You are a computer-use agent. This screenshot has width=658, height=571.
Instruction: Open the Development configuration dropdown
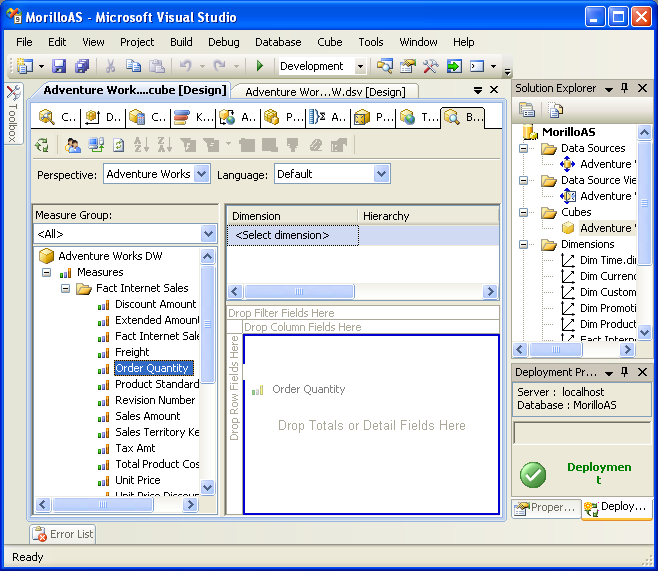360,66
